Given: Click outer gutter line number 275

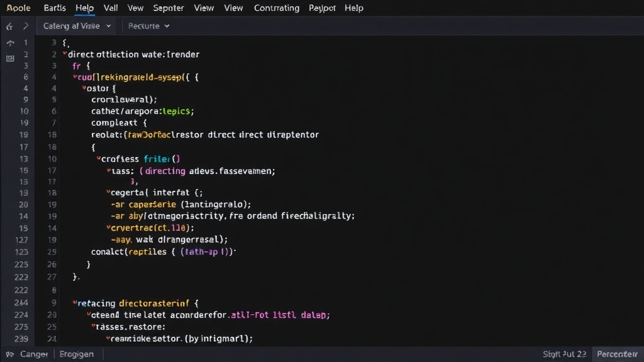Looking at the screenshot, I should coord(21,327).
